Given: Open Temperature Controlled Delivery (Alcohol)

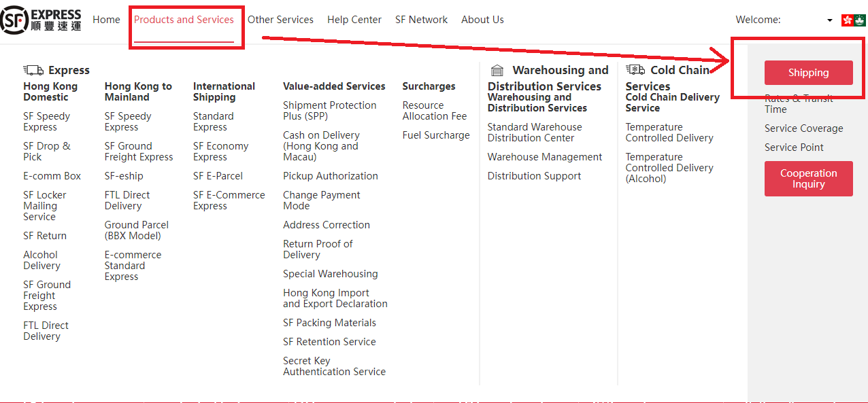Looking at the screenshot, I should click(x=669, y=168).
